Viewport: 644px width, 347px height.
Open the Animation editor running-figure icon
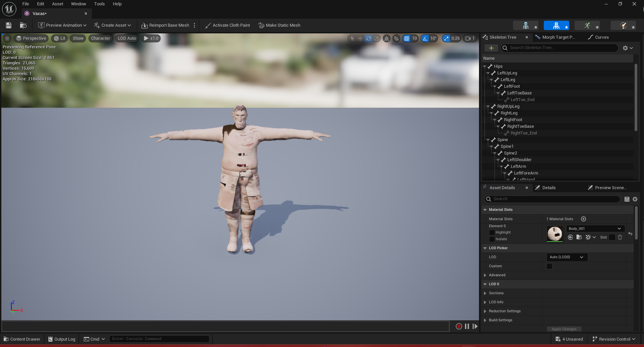587,25
